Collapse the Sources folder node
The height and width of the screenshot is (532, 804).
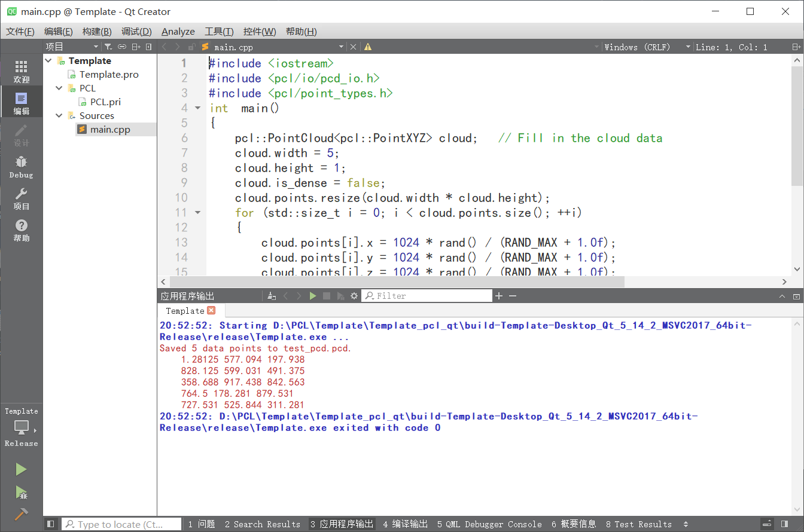click(59, 115)
